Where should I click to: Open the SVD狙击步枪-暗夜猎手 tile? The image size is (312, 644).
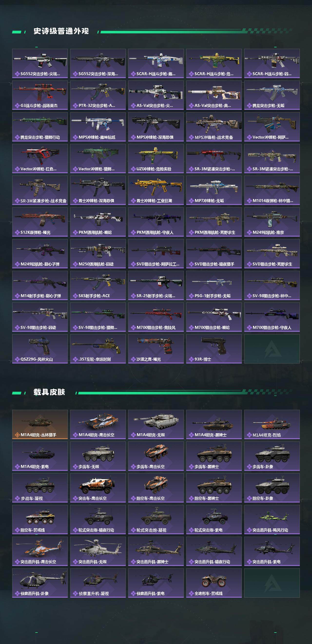(214, 254)
